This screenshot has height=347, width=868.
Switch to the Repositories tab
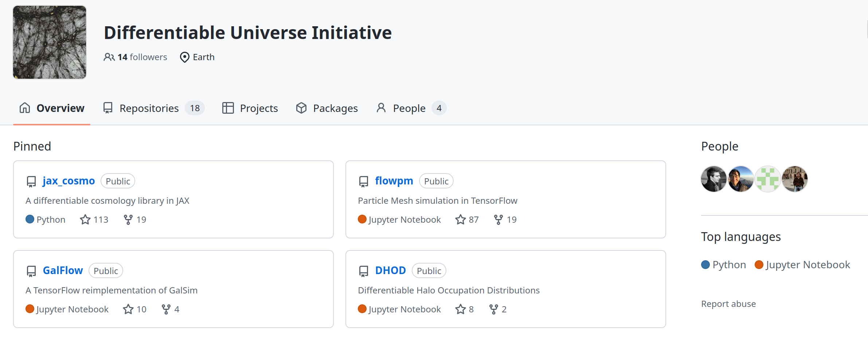tap(154, 108)
